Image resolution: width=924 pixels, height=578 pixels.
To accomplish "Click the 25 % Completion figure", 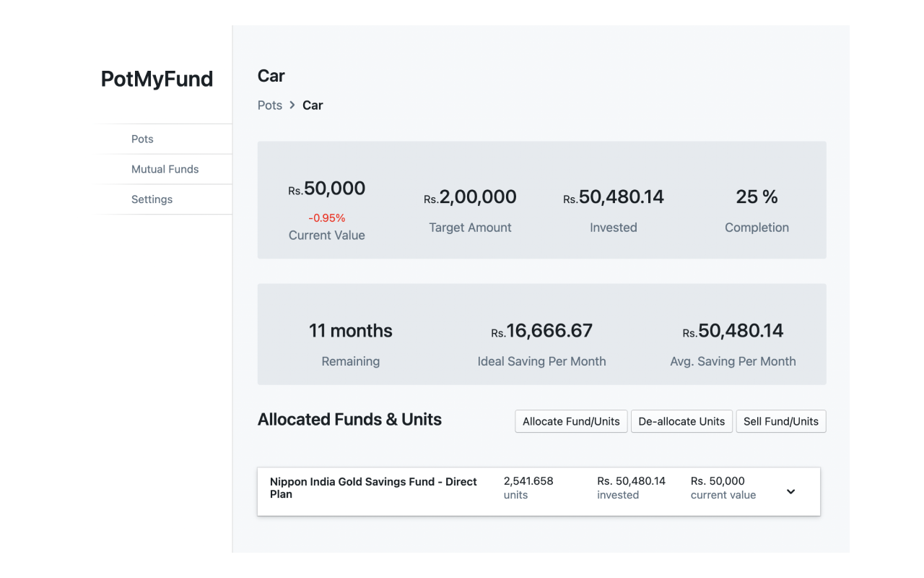I will [x=757, y=197].
